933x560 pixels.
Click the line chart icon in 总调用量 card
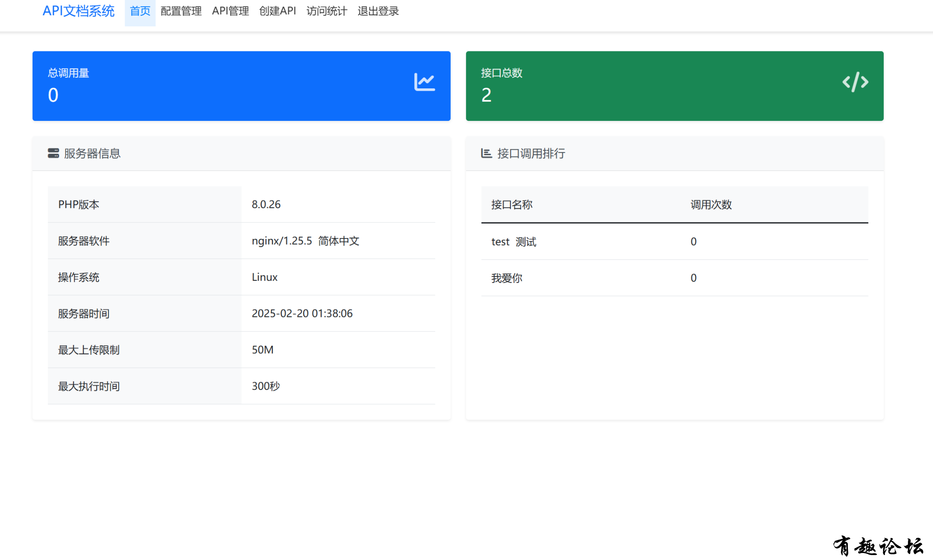pos(425,82)
